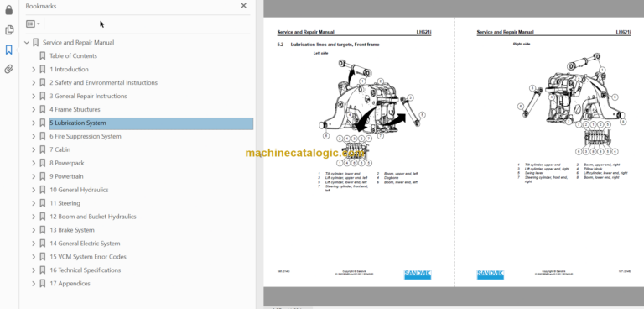Image resolution: width=644 pixels, height=309 pixels.
Task: Go to 6 Fire Suppression System
Action: coord(86,136)
